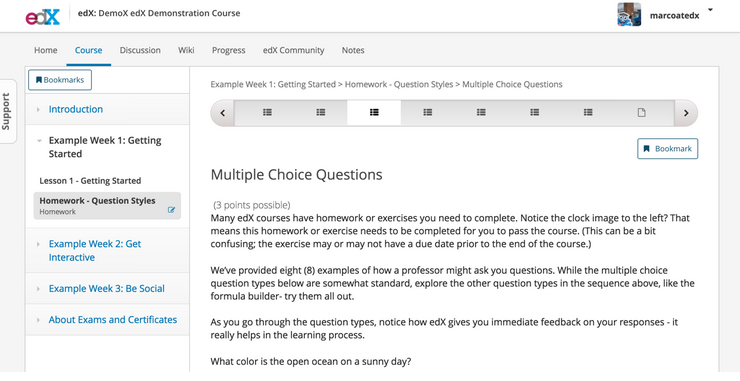Open the Support side tab
Image resolution: width=740 pixels, height=381 pixels.
pos(7,111)
